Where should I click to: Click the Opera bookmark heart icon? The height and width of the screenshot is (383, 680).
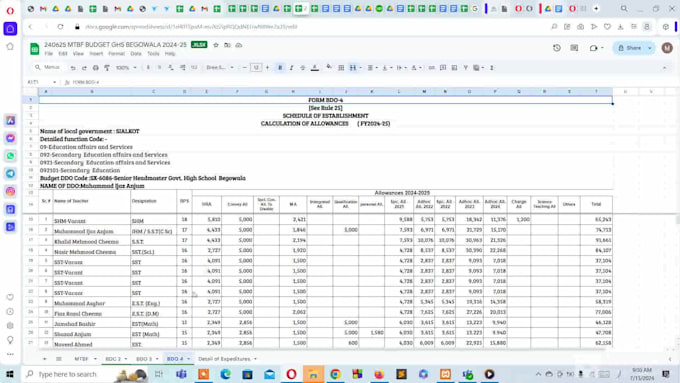(x=607, y=27)
